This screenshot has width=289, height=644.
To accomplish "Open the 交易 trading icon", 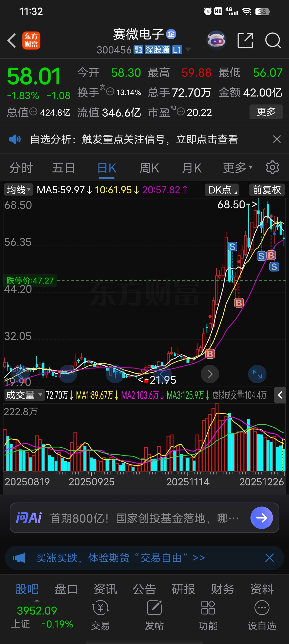I will coord(100,615).
